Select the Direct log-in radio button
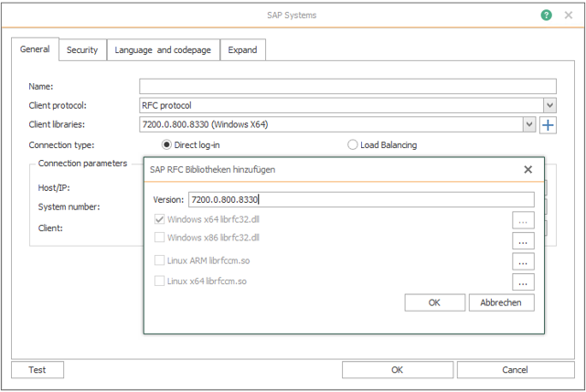 point(166,144)
